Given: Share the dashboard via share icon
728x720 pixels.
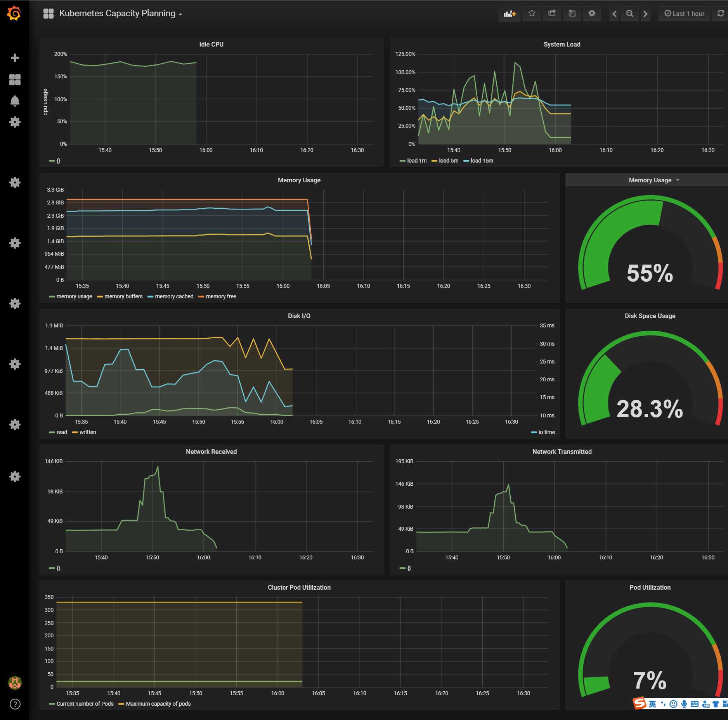Looking at the screenshot, I should coord(552,14).
